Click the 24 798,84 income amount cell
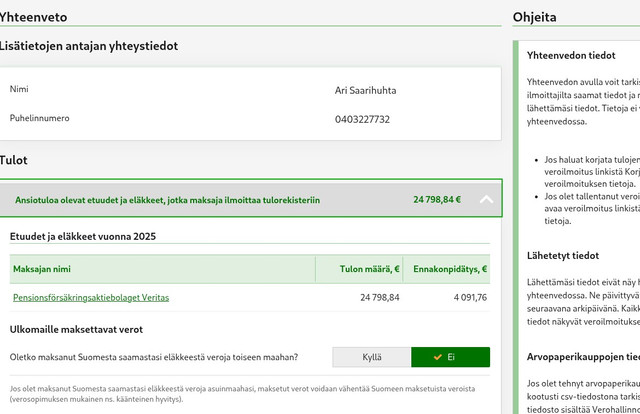The height and width of the screenshot is (414, 640). point(380,298)
